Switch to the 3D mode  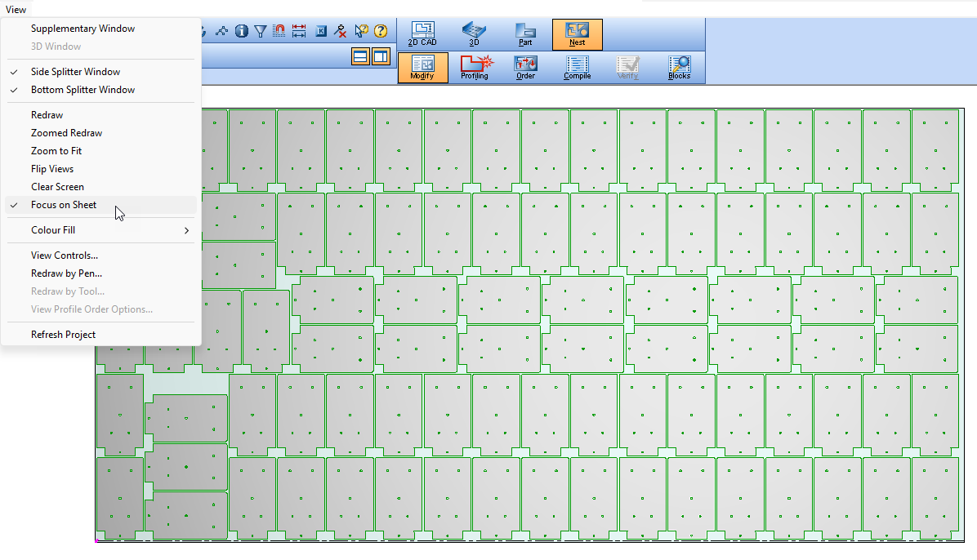(x=474, y=34)
